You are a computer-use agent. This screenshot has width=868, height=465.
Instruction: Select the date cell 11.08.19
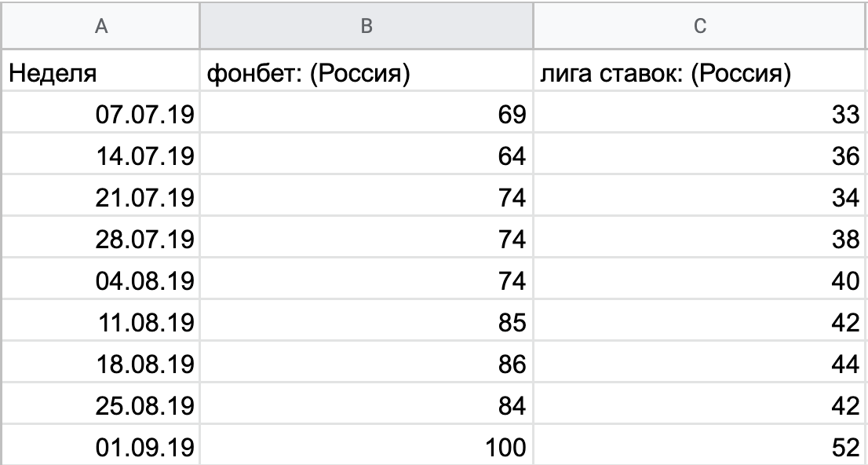tap(100, 324)
